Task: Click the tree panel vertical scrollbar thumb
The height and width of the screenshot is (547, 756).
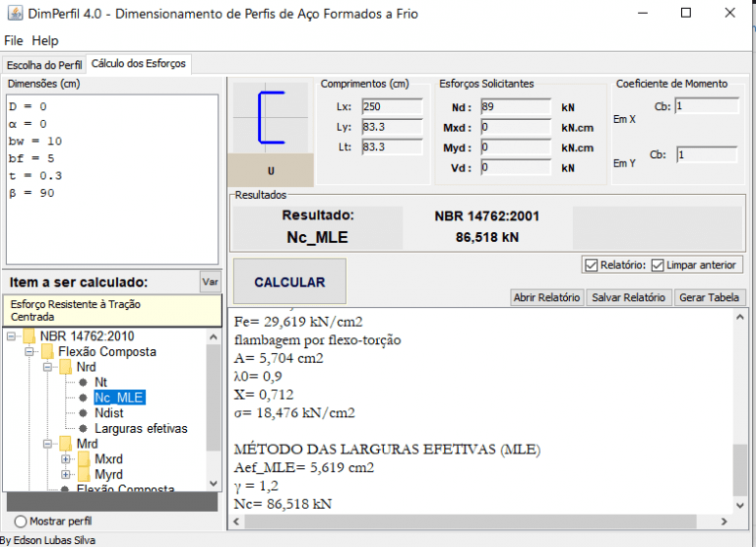Action: click(213, 397)
